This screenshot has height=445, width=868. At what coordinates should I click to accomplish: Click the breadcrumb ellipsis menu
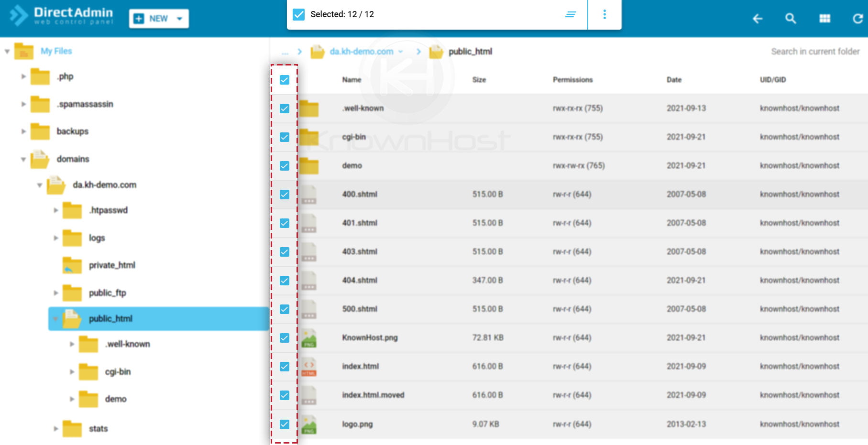click(x=286, y=52)
